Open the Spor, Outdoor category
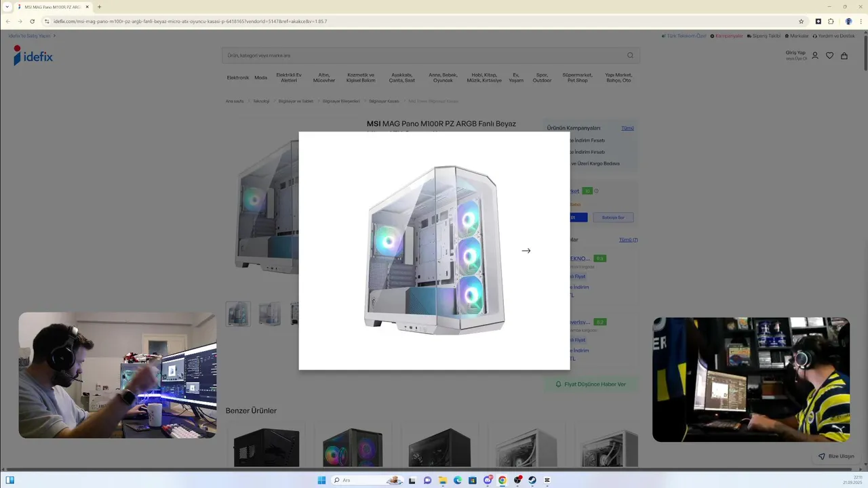The width and height of the screenshot is (868, 488). click(542, 77)
